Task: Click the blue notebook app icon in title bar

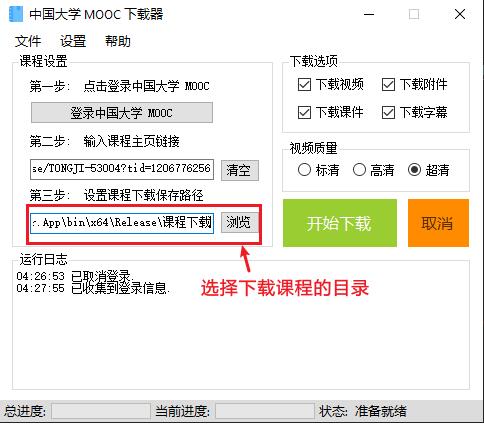Action: pos(16,14)
